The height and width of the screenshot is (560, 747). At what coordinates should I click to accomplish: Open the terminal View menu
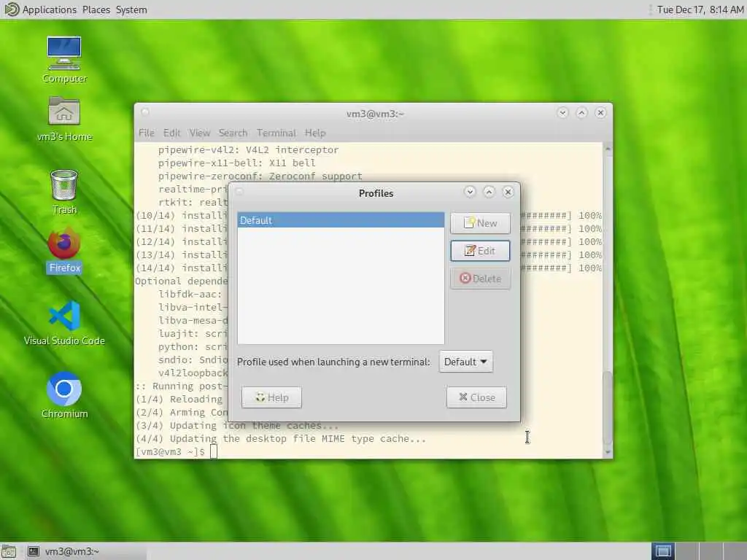(x=199, y=133)
